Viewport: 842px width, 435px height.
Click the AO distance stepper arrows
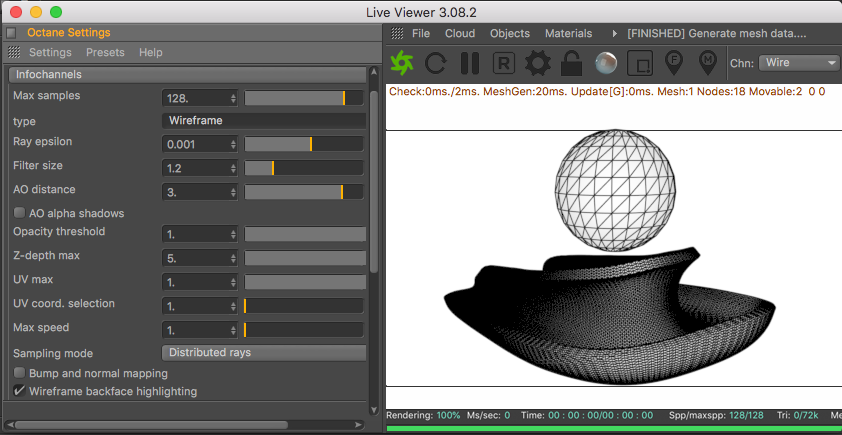point(233,192)
